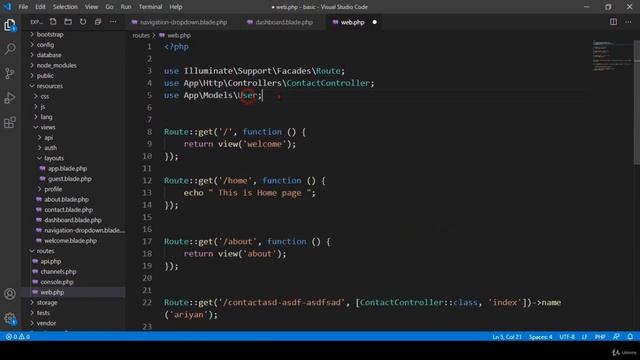This screenshot has width=640, height=360.
Task: Expand the profile folder
Action: [x=53, y=189]
